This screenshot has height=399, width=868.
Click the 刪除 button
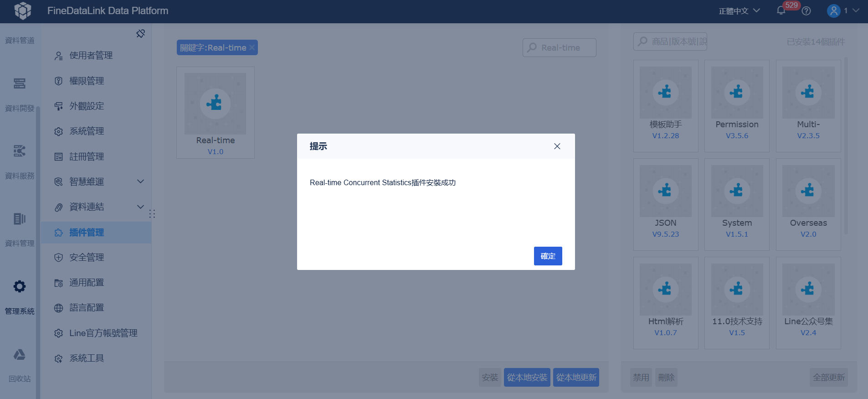tap(666, 378)
